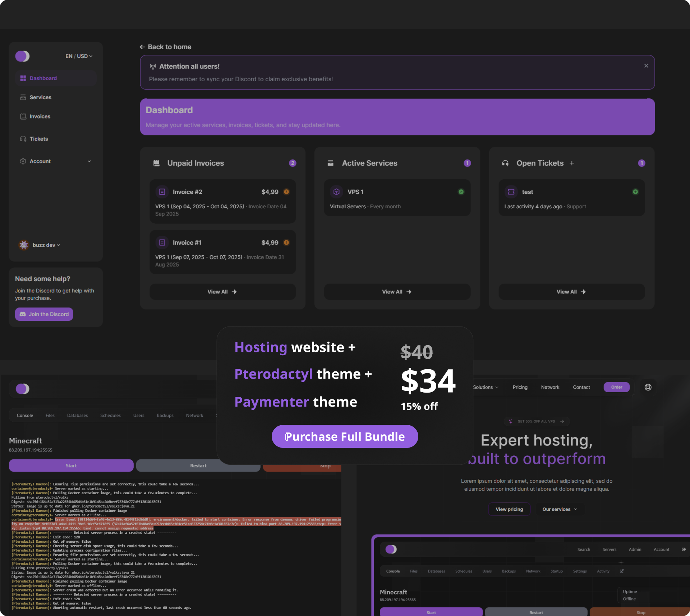Expand the Account menu chevron
The image size is (690, 616).
point(89,161)
